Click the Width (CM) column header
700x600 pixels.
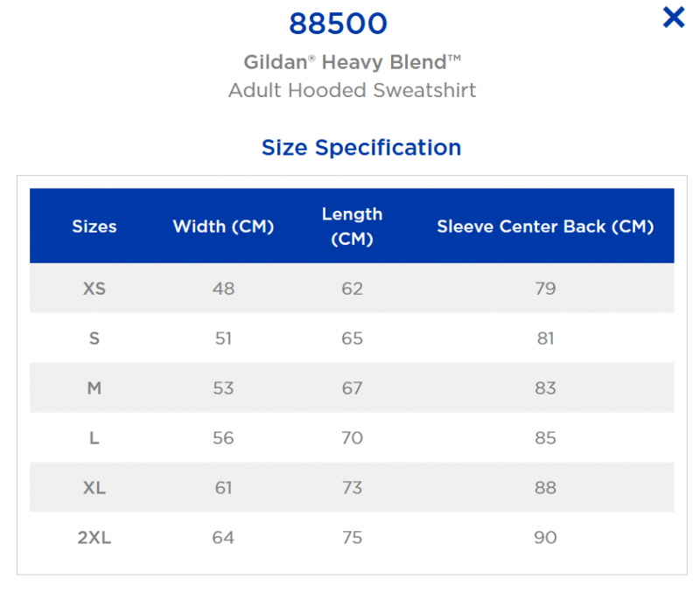click(x=223, y=227)
